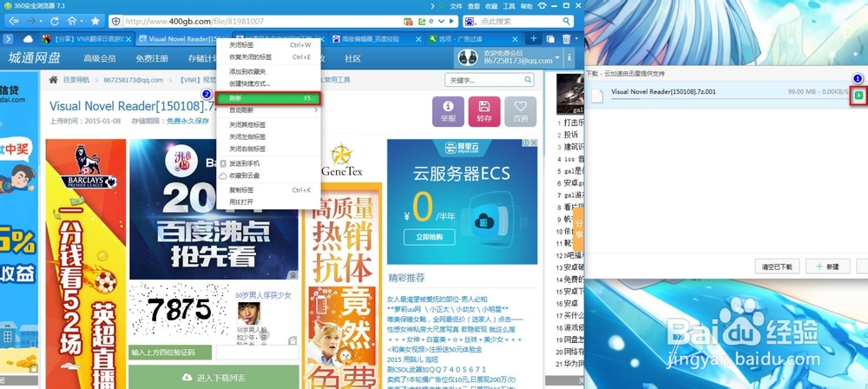Click the trash bin icon on tab bar
868x389 pixels.
click(566, 39)
